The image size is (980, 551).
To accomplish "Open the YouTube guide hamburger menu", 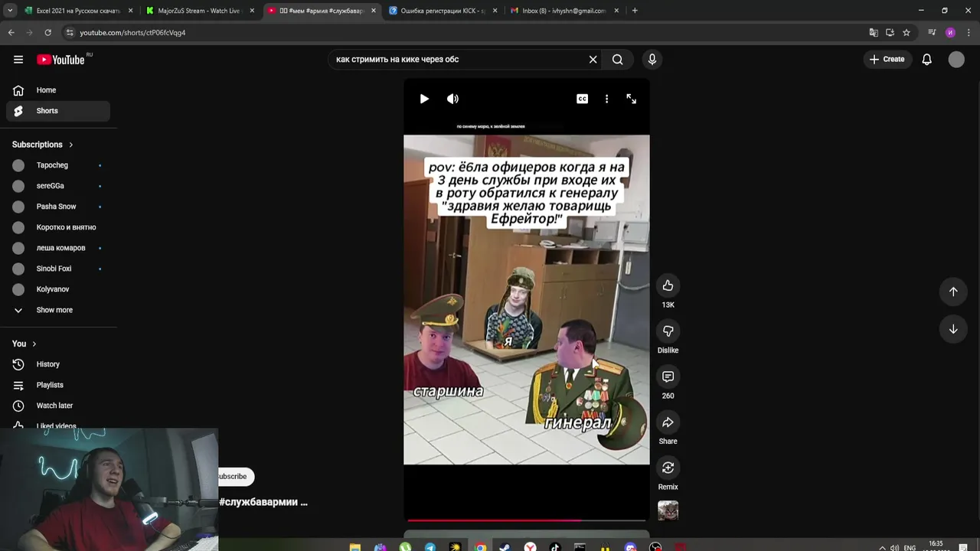I will (18, 59).
